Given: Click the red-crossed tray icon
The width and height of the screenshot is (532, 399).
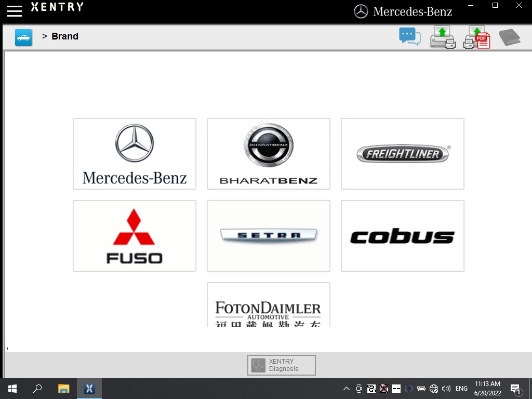Looking at the screenshot, I should (384, 389).
